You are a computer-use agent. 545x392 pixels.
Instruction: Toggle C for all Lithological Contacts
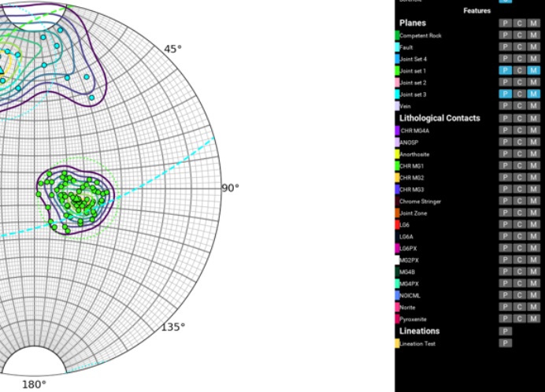[x=519, y=119]
